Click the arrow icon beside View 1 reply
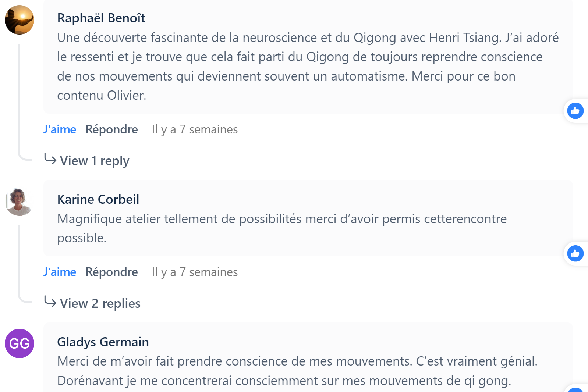Screen dimensions: 588x392 (x=50, y=159)
